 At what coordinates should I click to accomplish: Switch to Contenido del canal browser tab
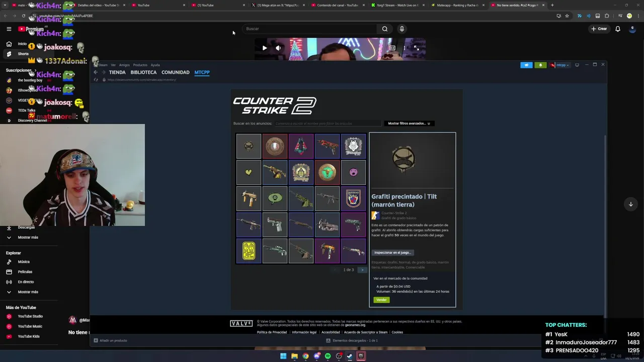click(337, 5)
